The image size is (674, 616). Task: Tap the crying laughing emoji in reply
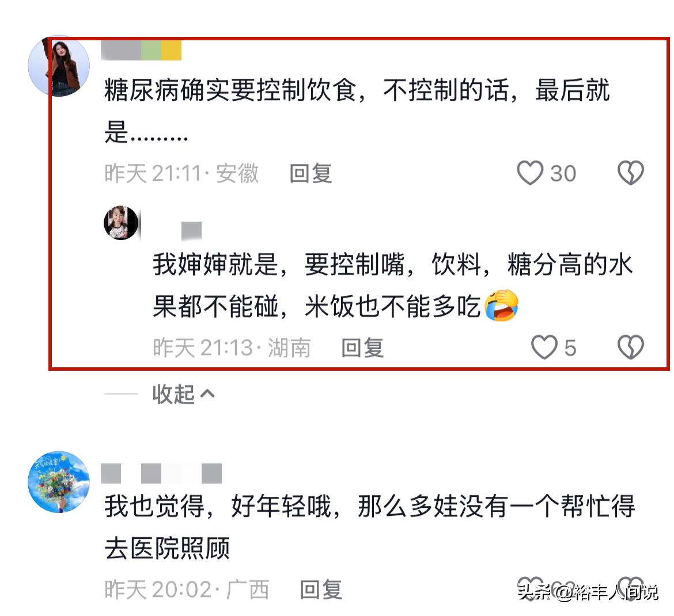[501, 306]
